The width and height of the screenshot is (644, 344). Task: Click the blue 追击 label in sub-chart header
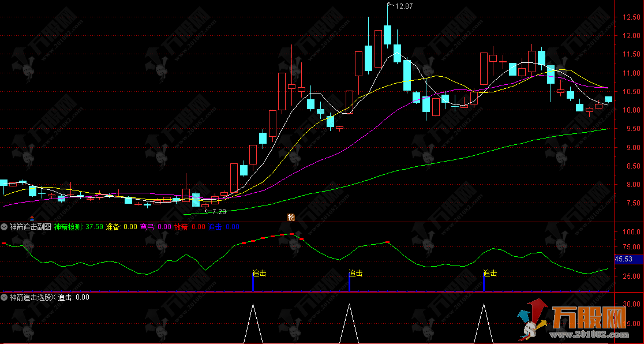click(x=223, y=227)
